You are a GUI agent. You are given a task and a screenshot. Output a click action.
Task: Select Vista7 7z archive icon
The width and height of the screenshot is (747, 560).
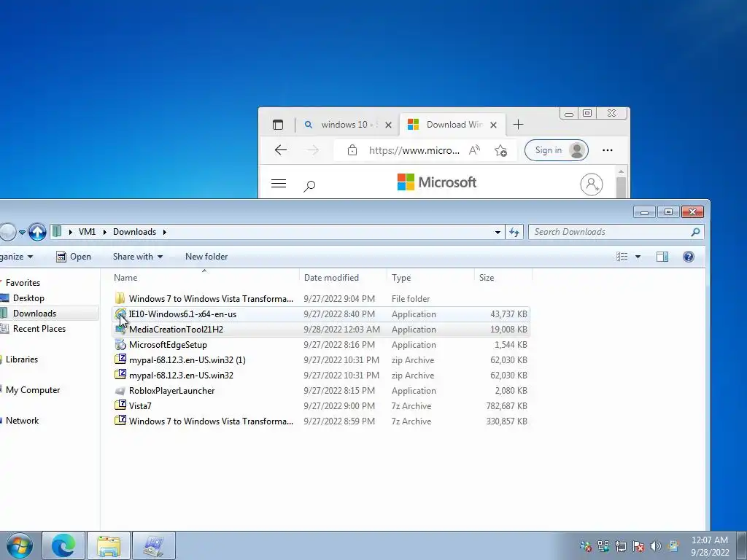pyautogui.click(x=120, y=405)
